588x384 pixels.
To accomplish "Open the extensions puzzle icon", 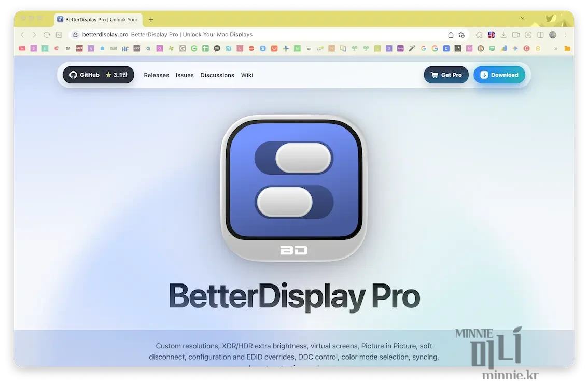I will pos(479,35).
